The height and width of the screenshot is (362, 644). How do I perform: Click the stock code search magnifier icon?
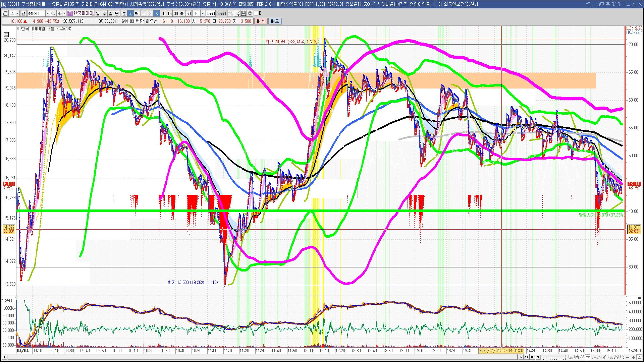tap(53, 13)
